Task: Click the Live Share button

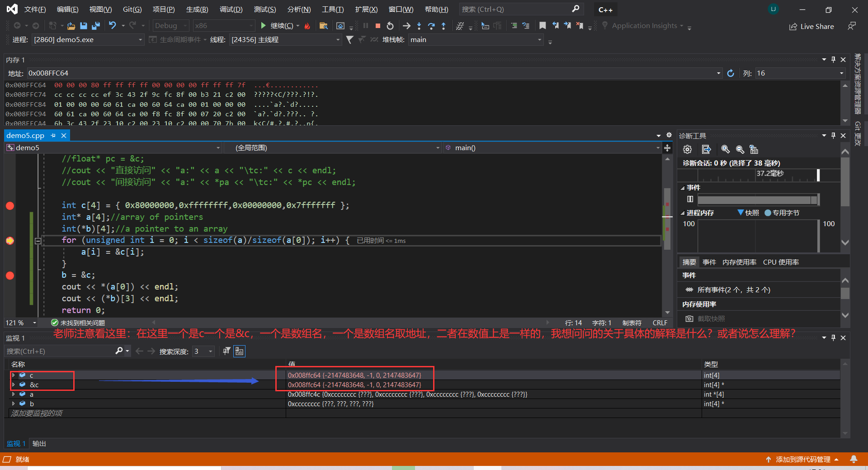Action: 811,27
